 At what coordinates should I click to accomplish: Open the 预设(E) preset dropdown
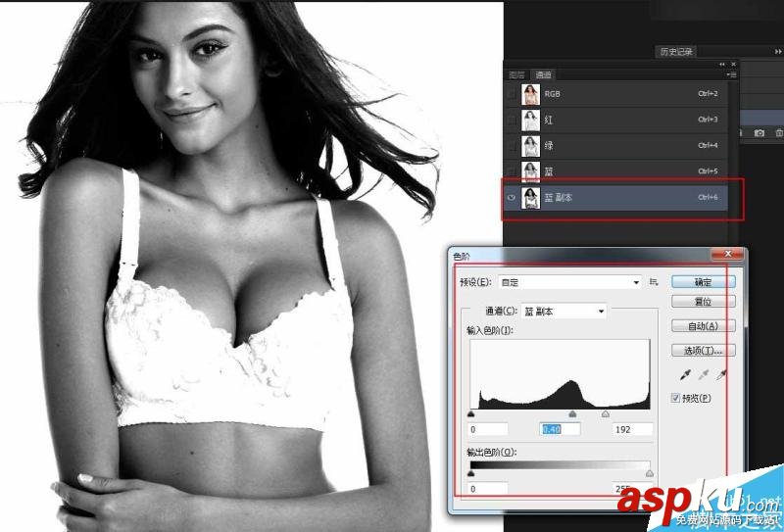click(x=570, y=282)
